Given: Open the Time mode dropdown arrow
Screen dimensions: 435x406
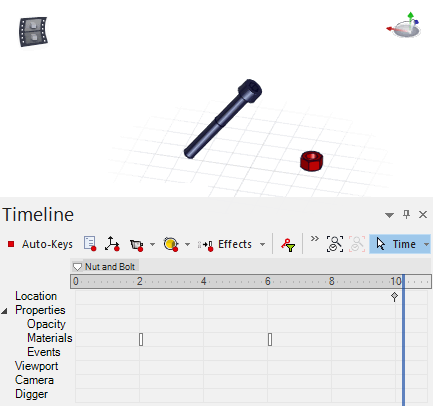Looking at the screenshot, I should coord(426,244).
